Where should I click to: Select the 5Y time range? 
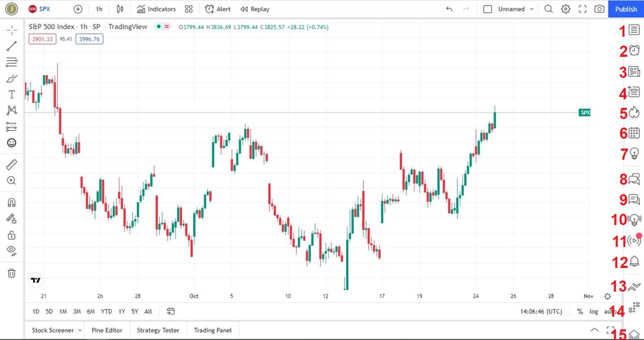[x=135, y=312]
